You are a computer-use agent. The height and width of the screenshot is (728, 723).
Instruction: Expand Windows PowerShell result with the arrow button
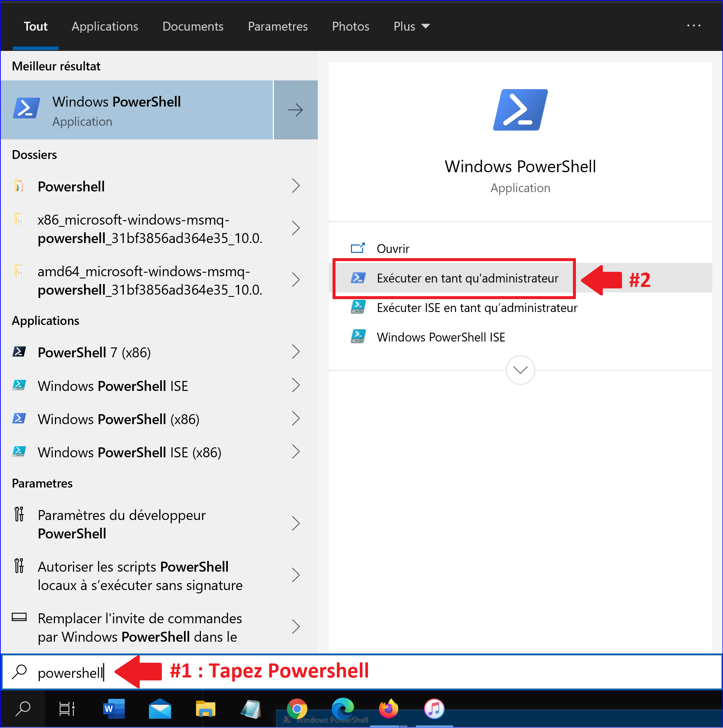pos(296,110)
